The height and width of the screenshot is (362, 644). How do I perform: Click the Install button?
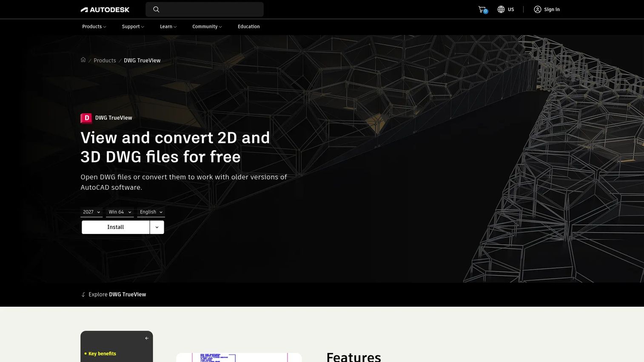(x=116, y=227)
